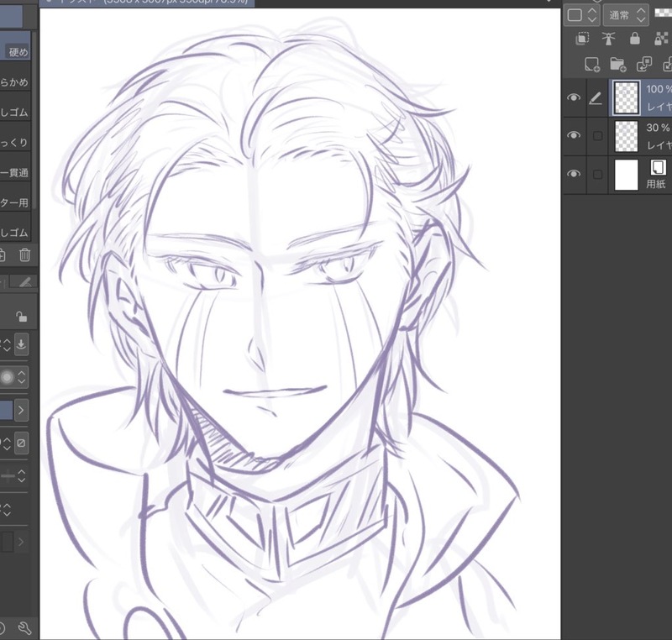Click the clip to layer below icon
This screenshot has width=672, height=640.
click(582, 39)
